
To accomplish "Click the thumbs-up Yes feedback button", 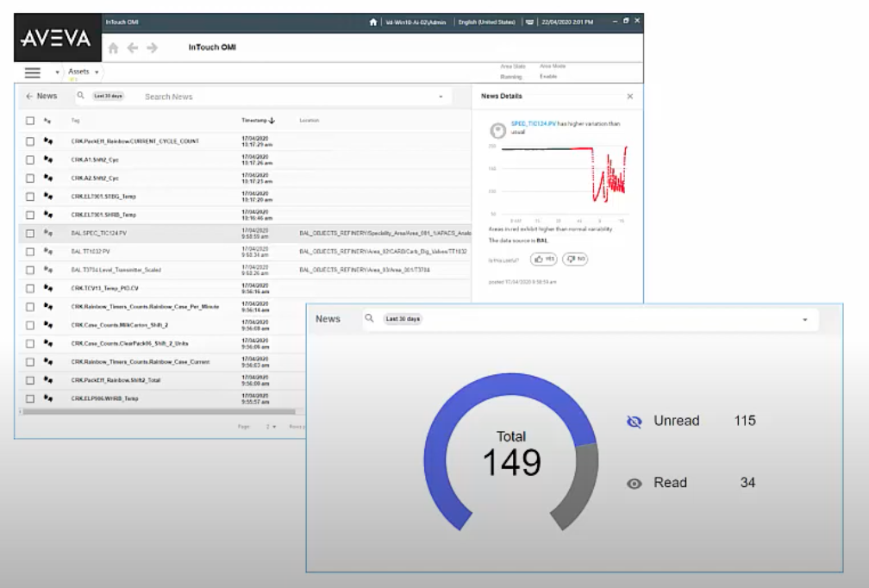I will (543, 259).
